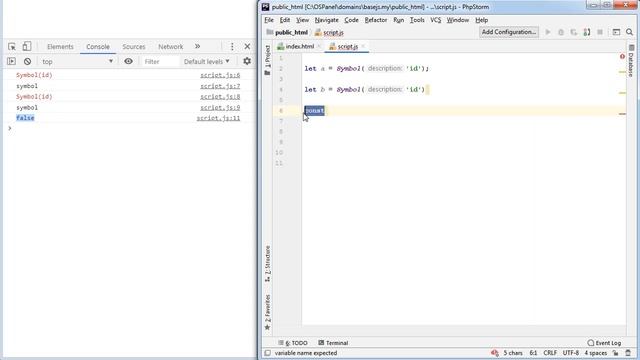Open script.js:9 source link

(220, 108)
